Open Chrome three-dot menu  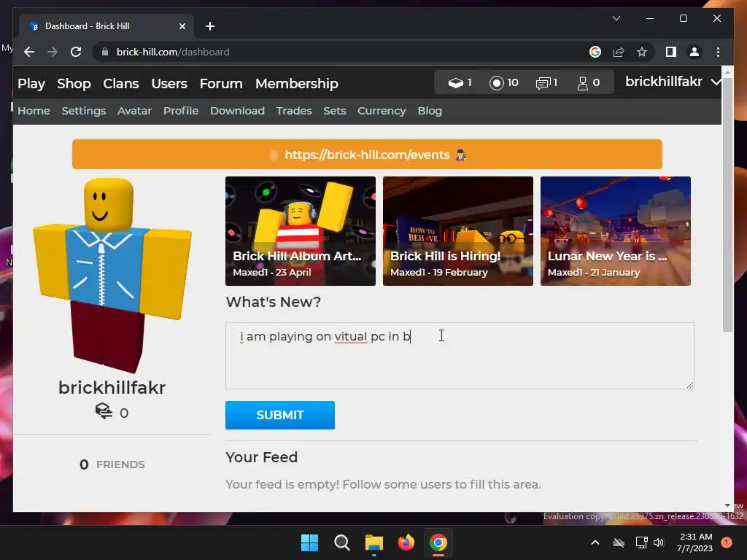(x=718, y=52)
